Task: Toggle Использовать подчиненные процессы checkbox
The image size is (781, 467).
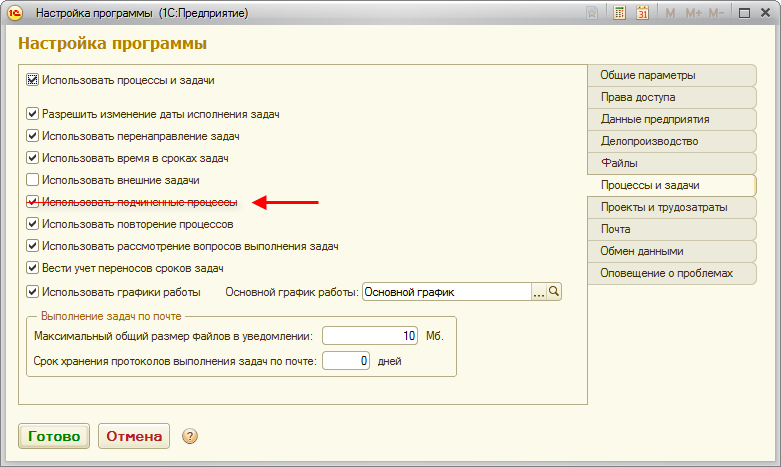Action: click(x=32, y=202)
